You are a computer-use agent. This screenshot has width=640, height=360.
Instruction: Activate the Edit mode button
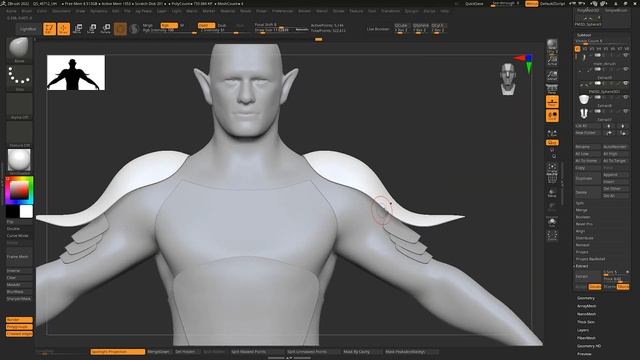pyautogui.click(x=50, y=29)
